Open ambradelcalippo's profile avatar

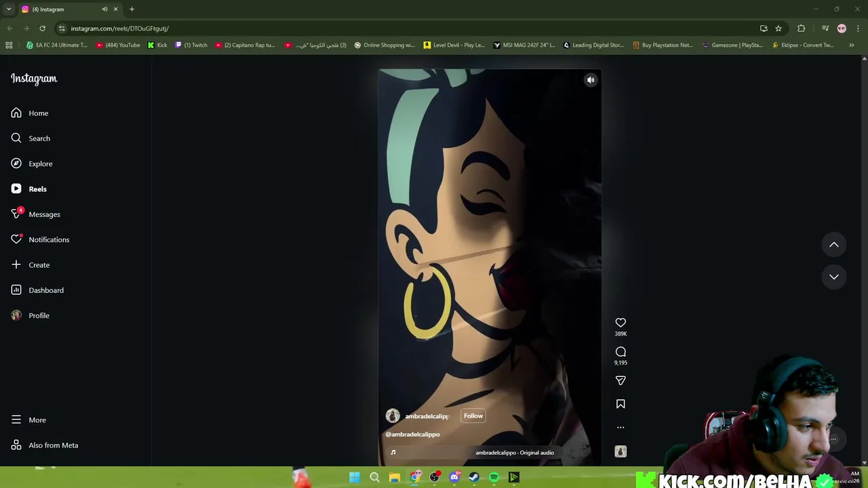[393, 416]
